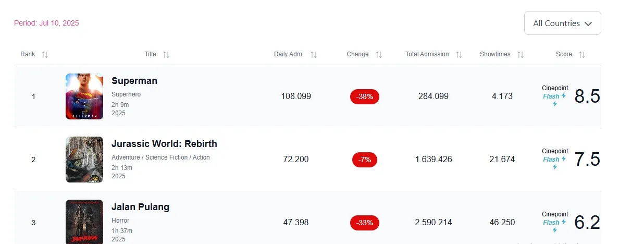Open the Superman movie poster
The width and height of the screenshot is (644, 244).
click(84, 96)
